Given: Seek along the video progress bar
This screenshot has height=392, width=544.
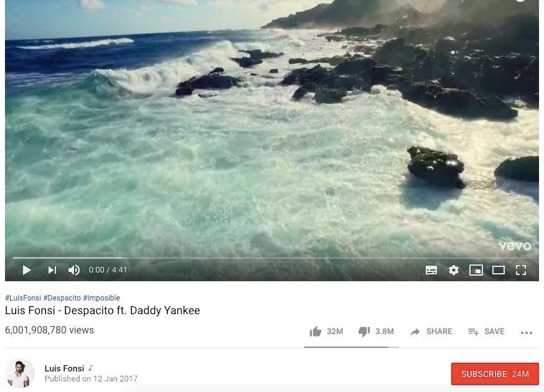Looking at the screenshot, I should pyautogui.click(x=272, y=258).
